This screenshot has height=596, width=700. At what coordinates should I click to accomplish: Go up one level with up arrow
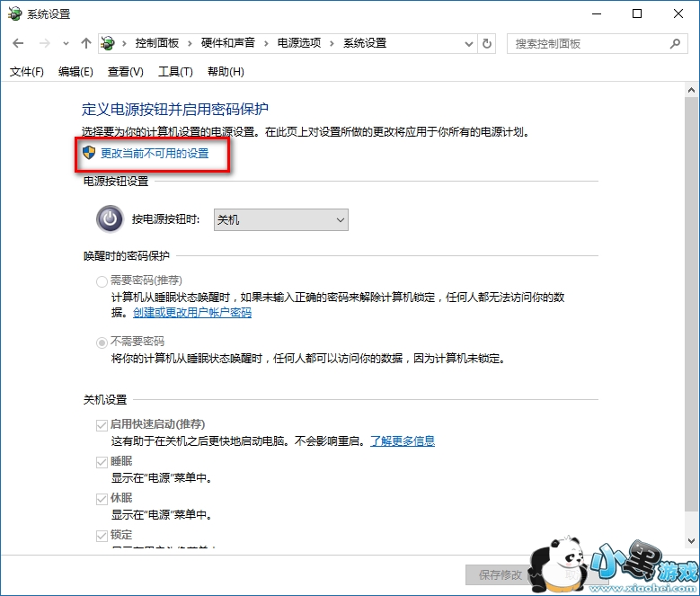[85, 43]
